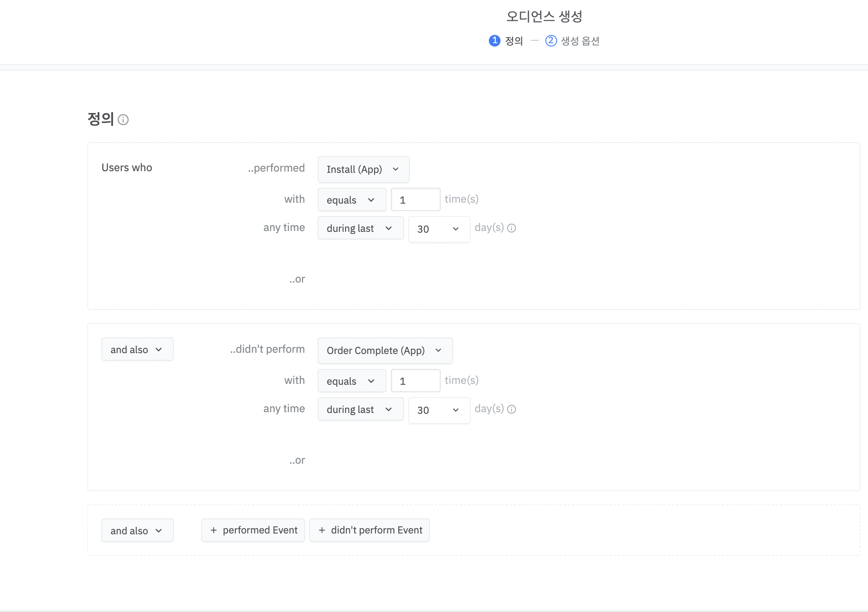868x612 pixels.
Task: Click info icon next to 정의 heading
Action: (x=123, y=120)
